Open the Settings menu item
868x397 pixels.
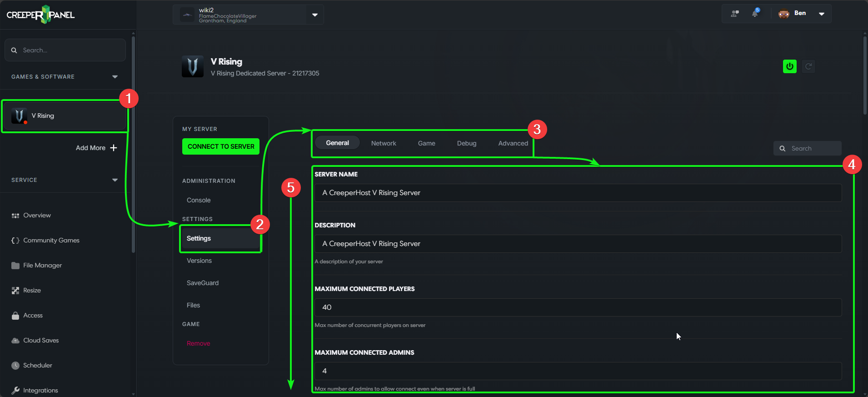tap(221, 238)
